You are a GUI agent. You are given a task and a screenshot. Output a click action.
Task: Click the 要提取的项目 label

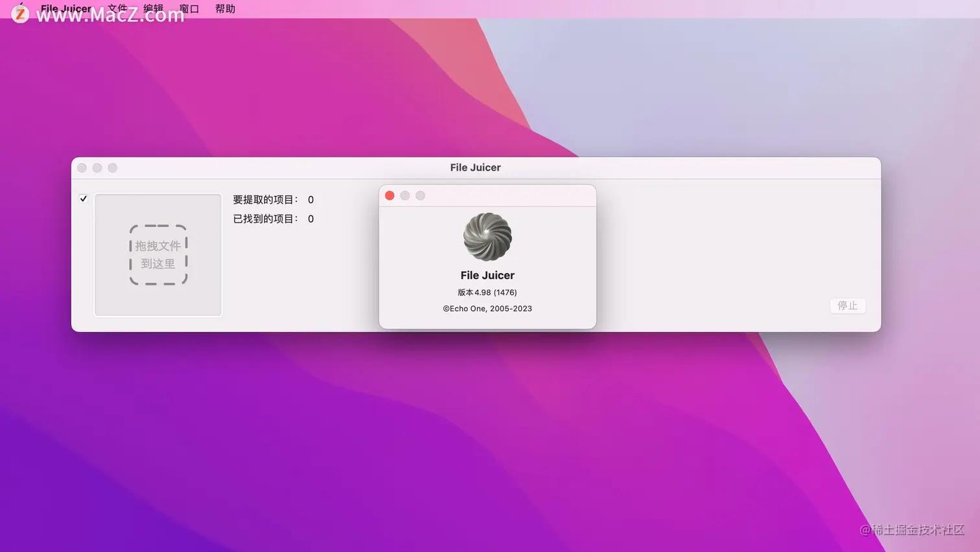tap(266, 200)
